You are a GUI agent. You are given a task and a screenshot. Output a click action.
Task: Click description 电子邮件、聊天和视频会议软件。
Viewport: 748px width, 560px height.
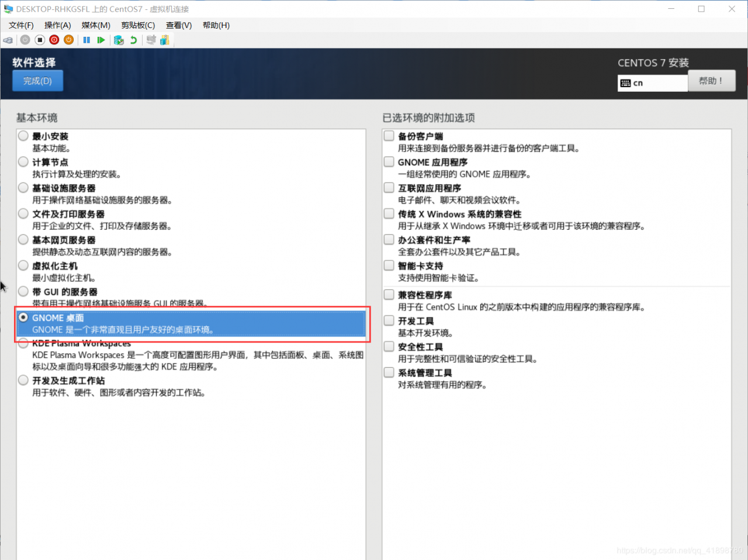click(x=460, y=200)
